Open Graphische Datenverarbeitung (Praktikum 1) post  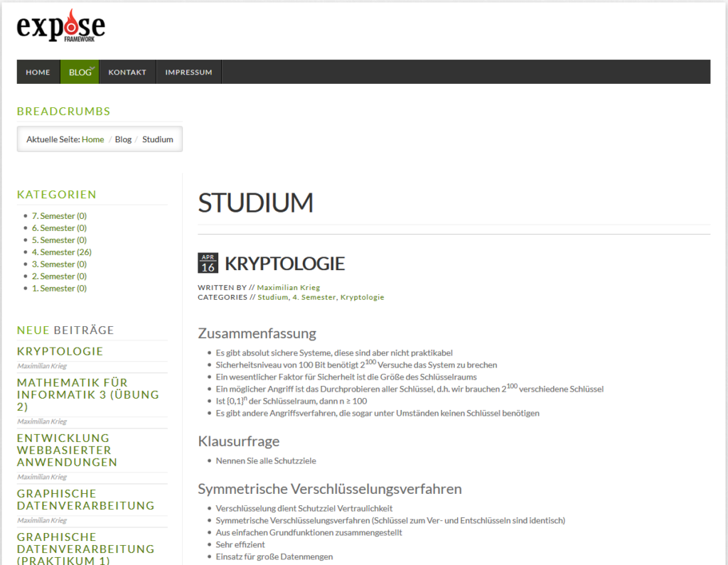(85, 549)
